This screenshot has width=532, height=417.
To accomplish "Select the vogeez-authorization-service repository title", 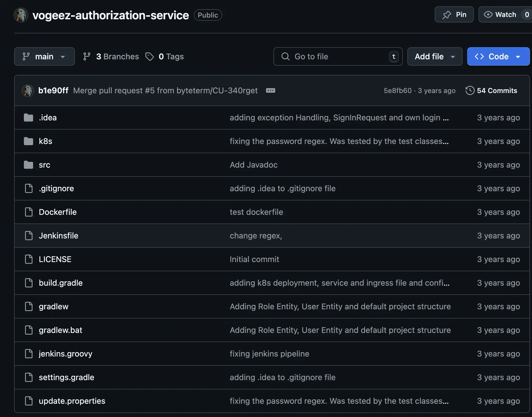I will click(111, 15).
